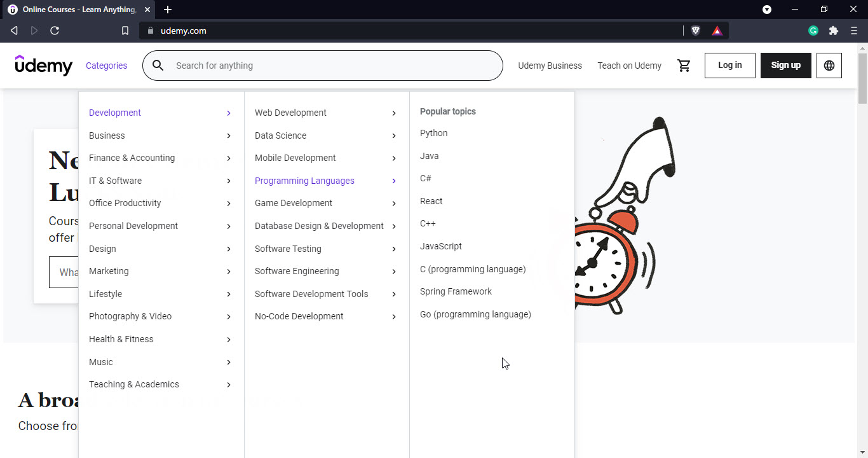Image resolution: width=868 pixels, height=458 pixels.
Task: Open the Python popular topic
Action: 433,133
